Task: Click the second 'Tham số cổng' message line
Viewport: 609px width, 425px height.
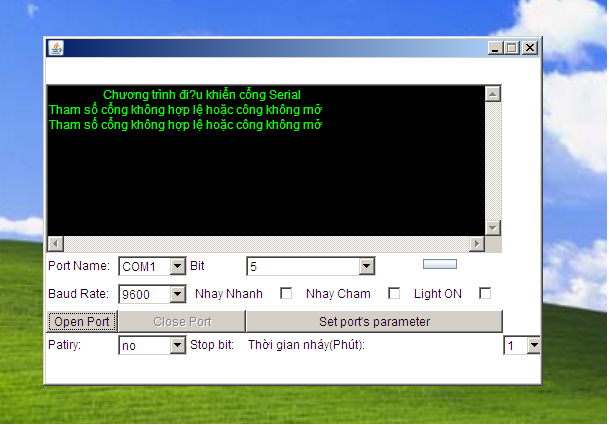Action: (x=185, y=125)
